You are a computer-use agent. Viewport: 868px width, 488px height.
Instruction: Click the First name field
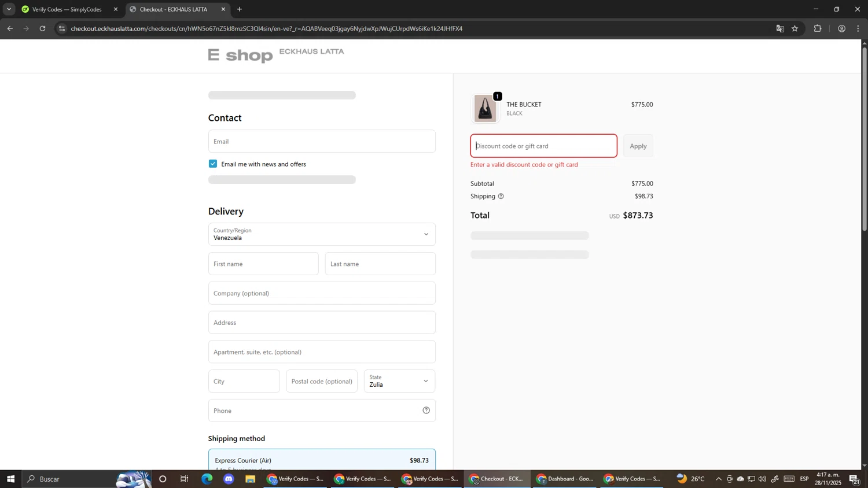coord(263,264)
